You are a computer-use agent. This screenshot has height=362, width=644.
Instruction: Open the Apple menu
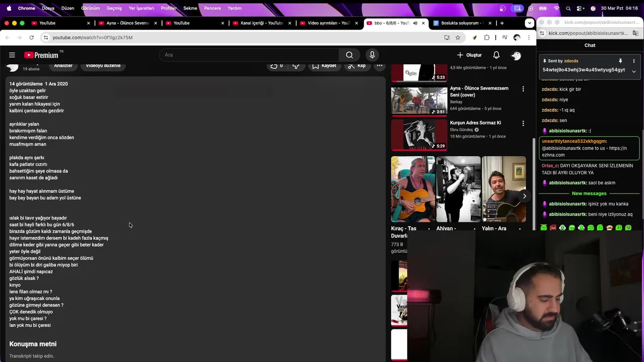pyautogui.click(x=8, y=8)
